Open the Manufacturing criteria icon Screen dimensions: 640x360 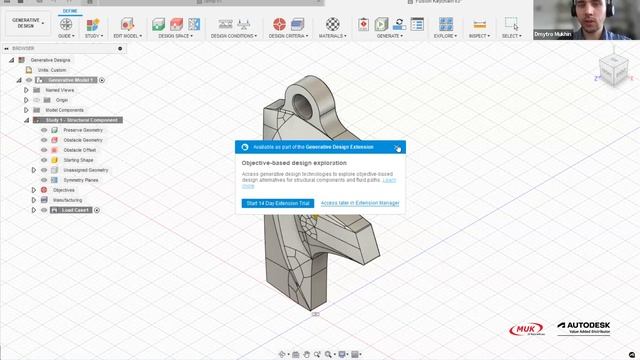click(x=298, y=24)
